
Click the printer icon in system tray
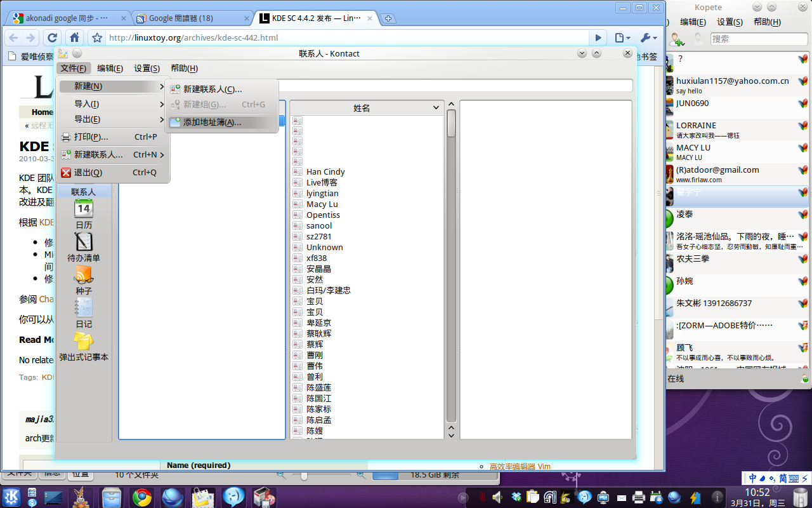point(639,497)
